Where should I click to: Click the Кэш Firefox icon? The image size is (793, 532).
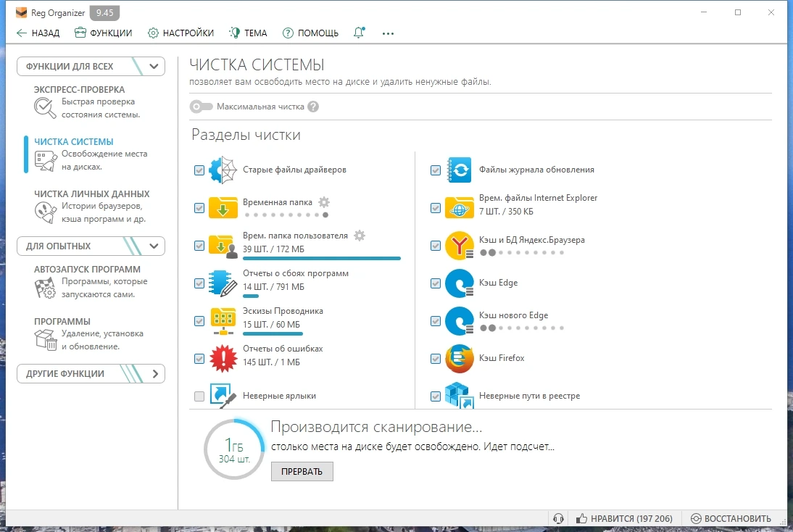[x=460, y=359]
